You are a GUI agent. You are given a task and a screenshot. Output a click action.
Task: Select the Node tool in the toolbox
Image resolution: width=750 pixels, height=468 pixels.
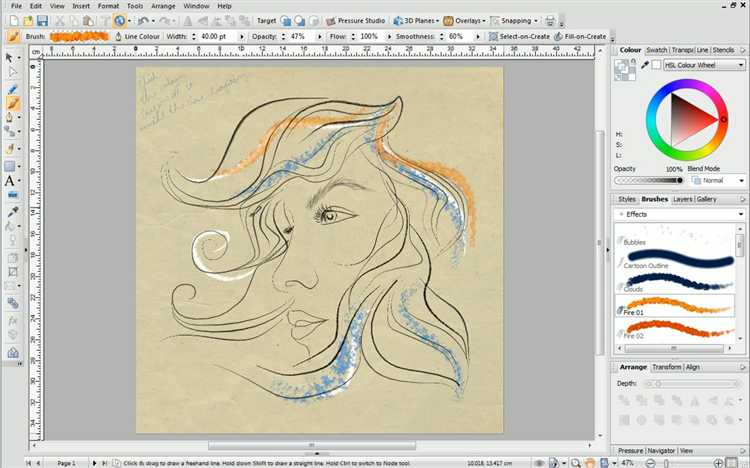12,73
